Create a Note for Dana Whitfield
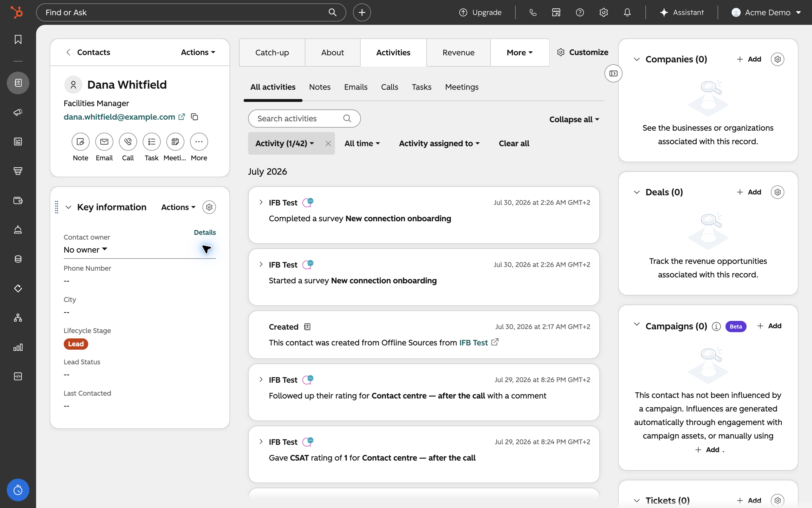812x508 pixels. point(81,142)
